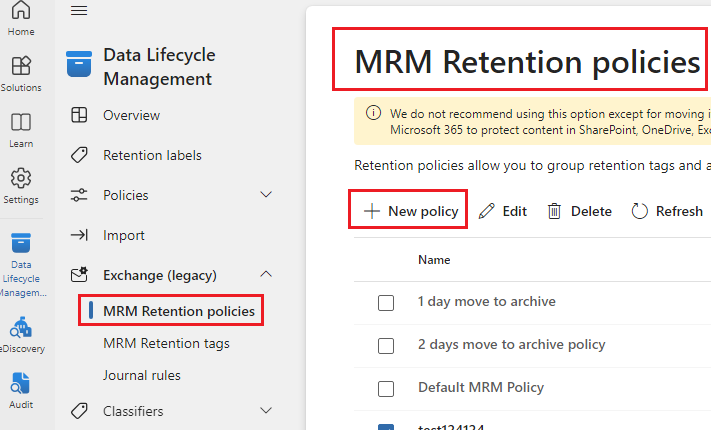The width and height of the screenshot is (711, 430).
Task: Select MRM Retention tags nav item
Action: [x=166, y=343]
